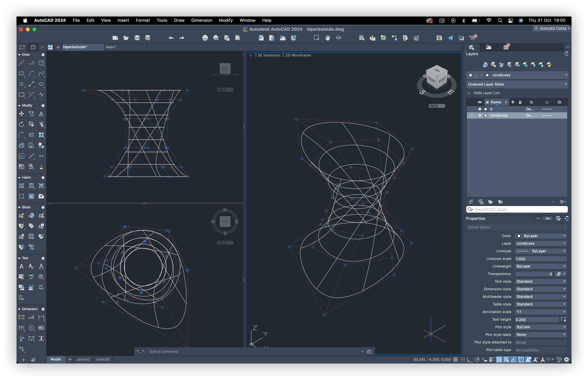Open the Annotation scale 1:1 dropdown

click(541, 312)
